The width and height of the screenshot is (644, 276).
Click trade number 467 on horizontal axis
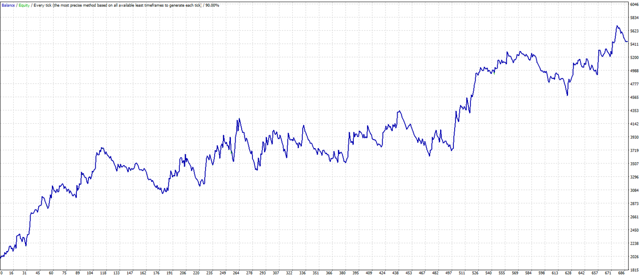click(422, 273)
